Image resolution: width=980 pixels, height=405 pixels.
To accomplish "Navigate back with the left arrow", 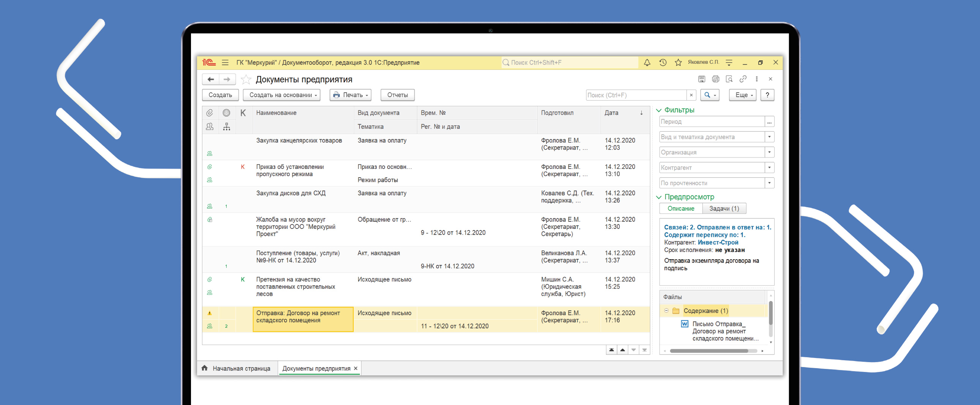I will [x=211, y=79].
